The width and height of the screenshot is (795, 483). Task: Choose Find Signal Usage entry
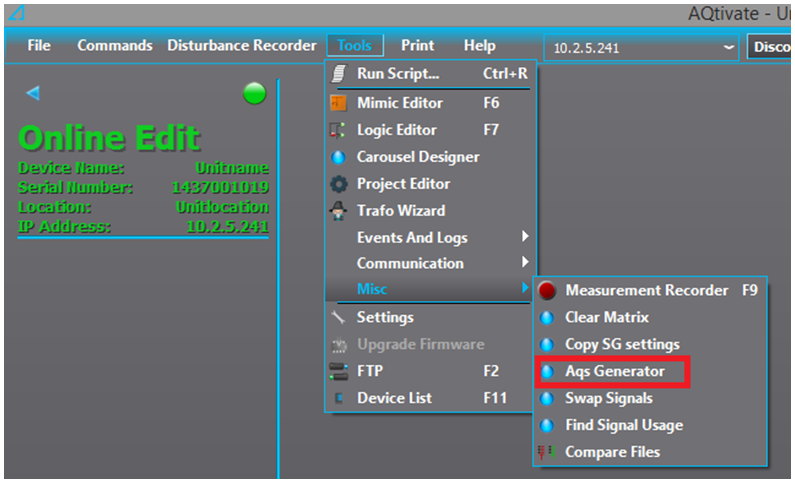coord(650,425)
